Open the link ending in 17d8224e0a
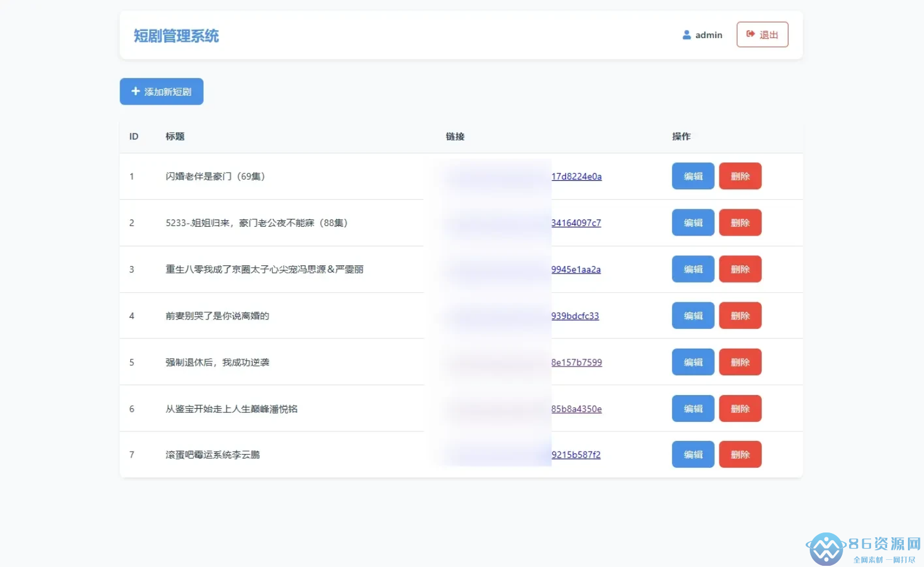This screenshot has height=567, width=924. (576, 177)
